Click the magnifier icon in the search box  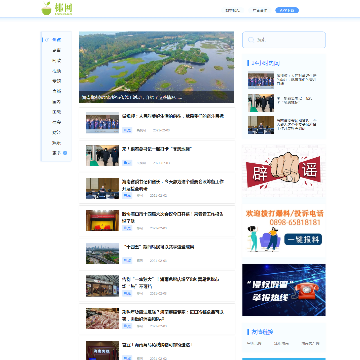251,40
